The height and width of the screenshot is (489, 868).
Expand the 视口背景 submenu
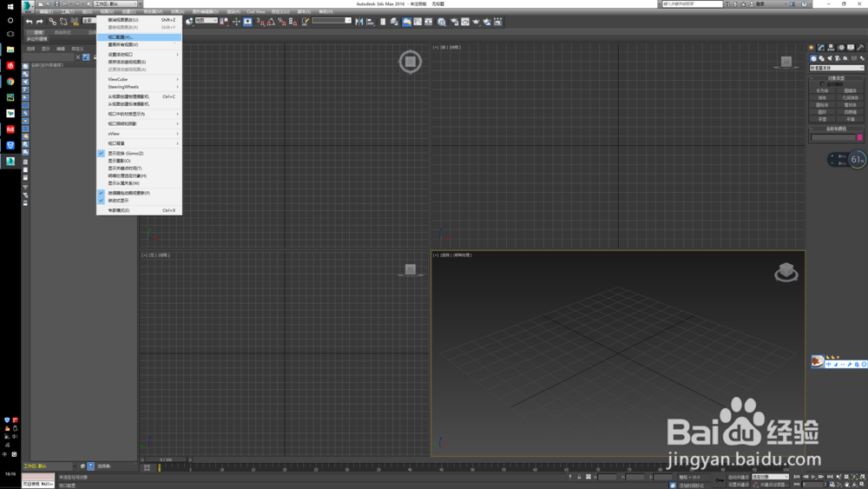139,144
